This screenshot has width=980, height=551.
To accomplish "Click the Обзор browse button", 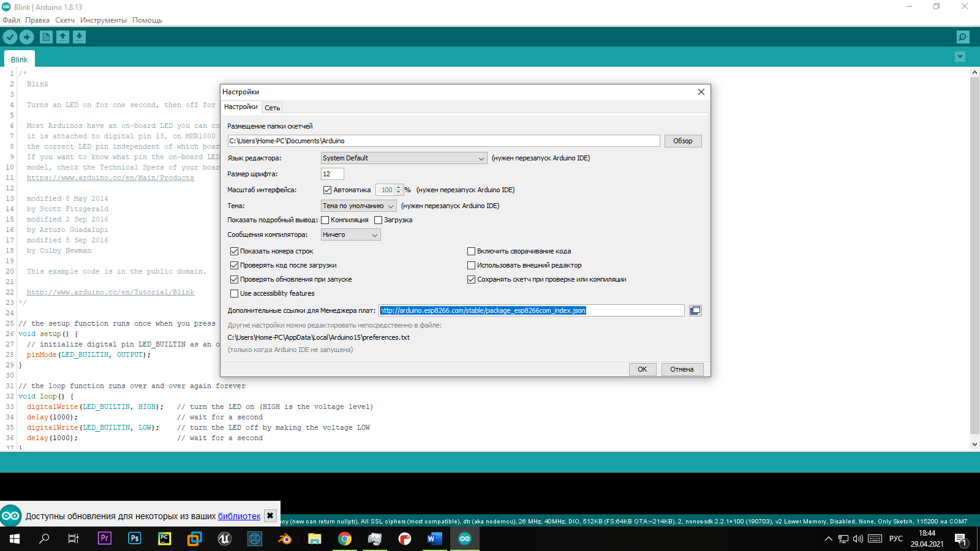I will (683, 141).
